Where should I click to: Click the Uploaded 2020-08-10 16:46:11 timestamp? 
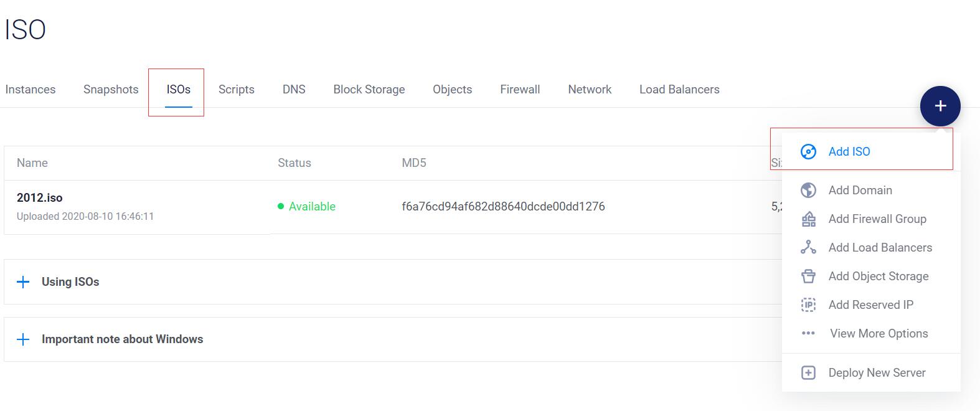tap(85, 216)
